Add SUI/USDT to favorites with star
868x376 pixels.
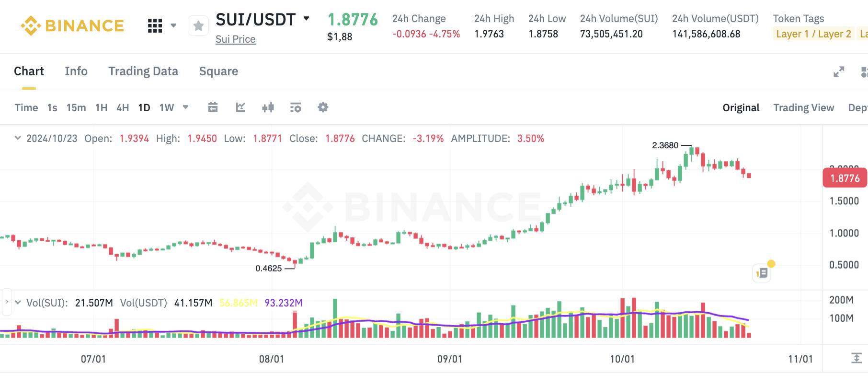click(198, 26)
